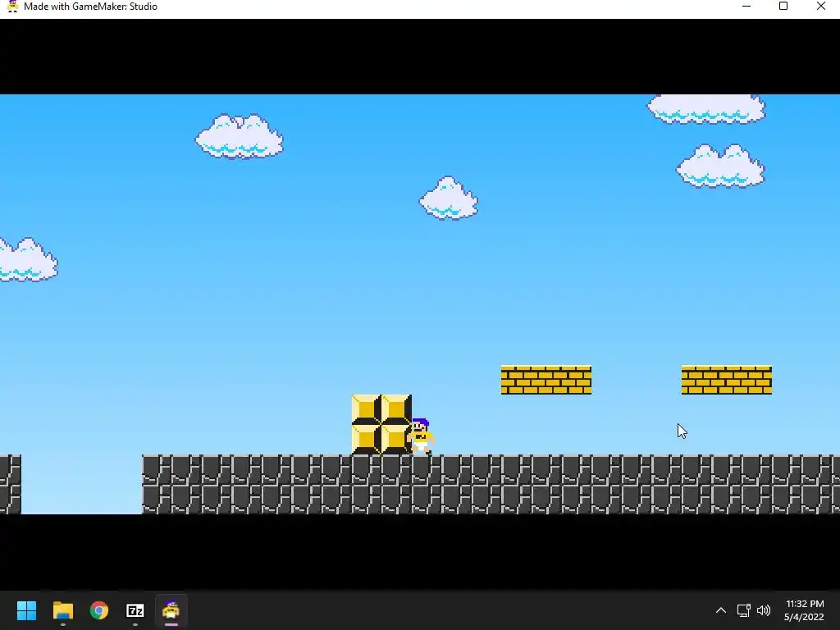Minimize the GameMaker game window
Image resolution: width=840 pixels, height=630 pixels.
[x=746, y=7]
